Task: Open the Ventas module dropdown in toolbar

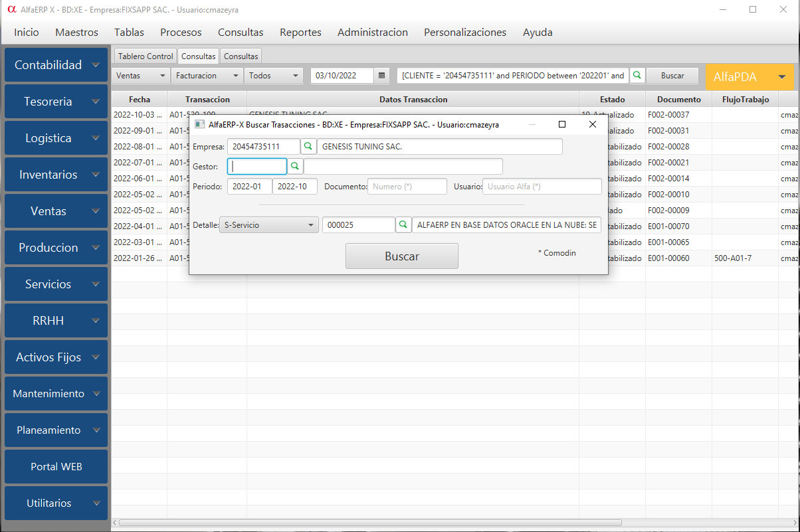Action: pos(141,76)
